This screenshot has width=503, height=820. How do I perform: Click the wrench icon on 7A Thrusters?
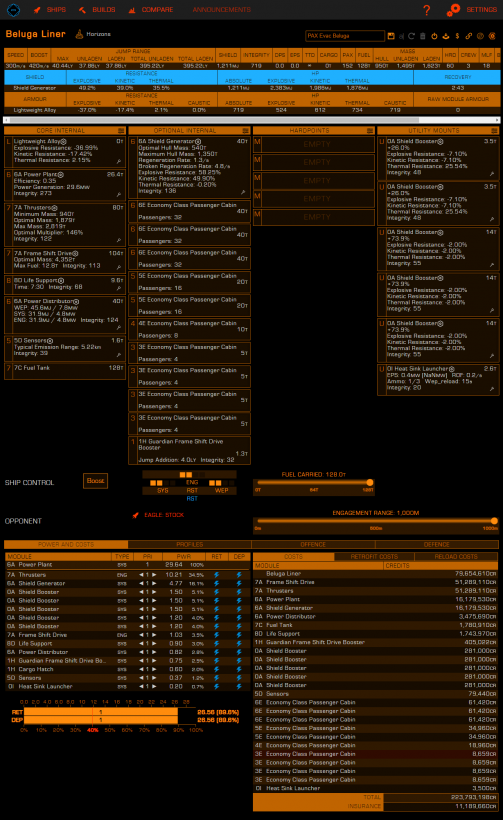click(119, 241)
